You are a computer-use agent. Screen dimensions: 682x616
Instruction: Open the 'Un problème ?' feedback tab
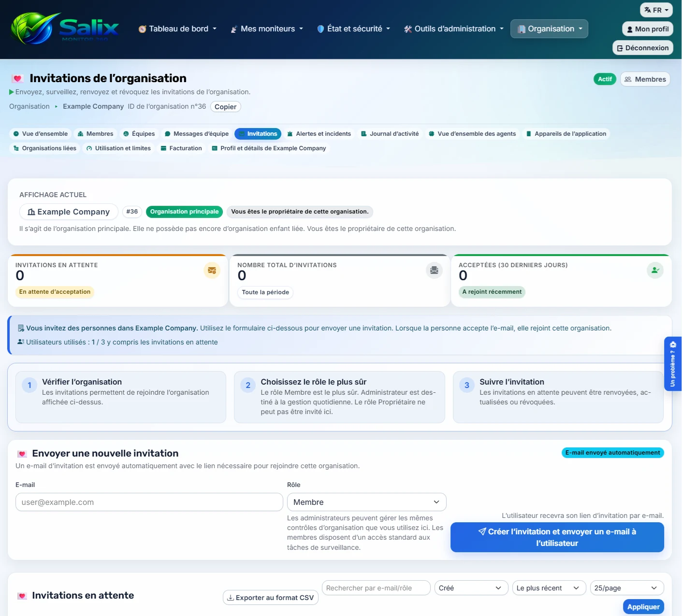(673, 364)
